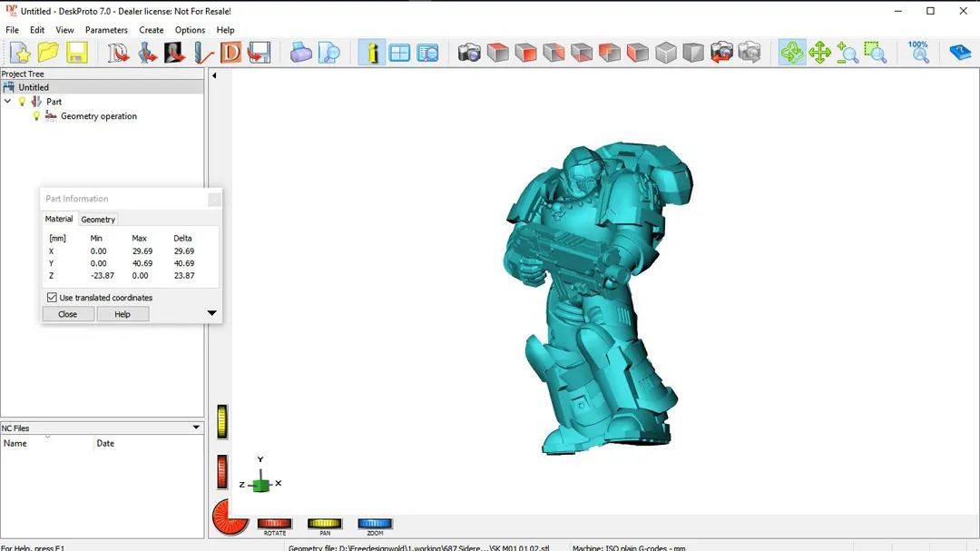Click the white D with red arrow icon
This screenshot has height=551, width=980.
[x=118, y=53]
